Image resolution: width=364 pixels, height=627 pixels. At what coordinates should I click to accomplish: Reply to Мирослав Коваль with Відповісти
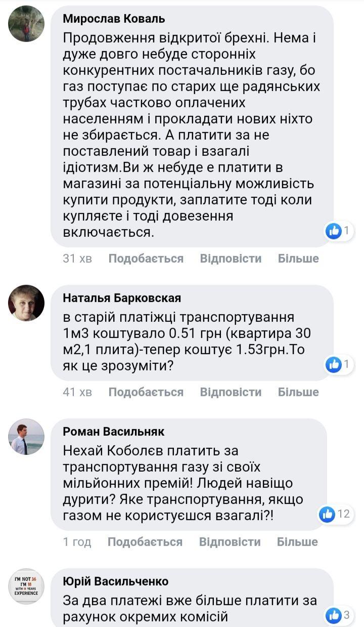(231, 259)
